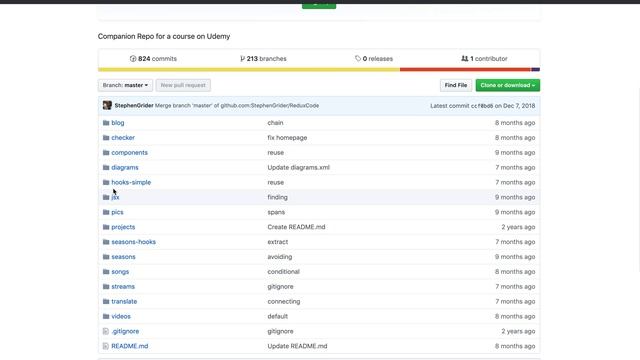Open the StephenGrider author link
This screenshot has width=640, height=360.
134,105
